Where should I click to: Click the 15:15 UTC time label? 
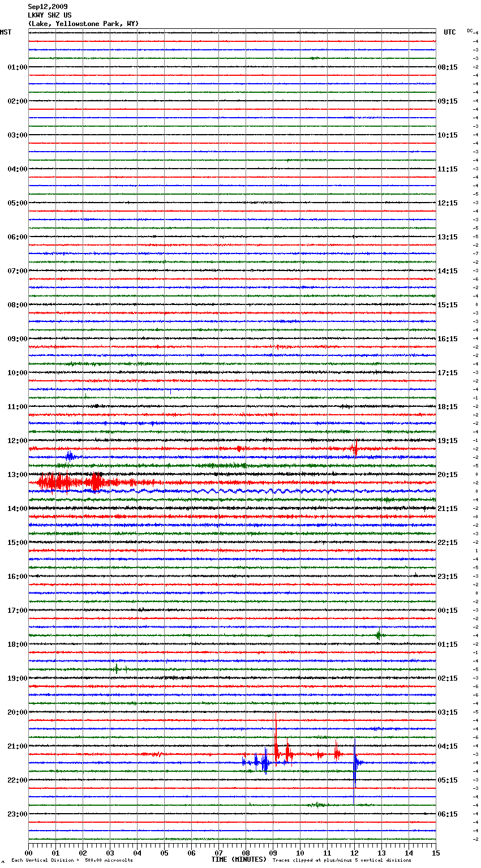tap(448, 305)
